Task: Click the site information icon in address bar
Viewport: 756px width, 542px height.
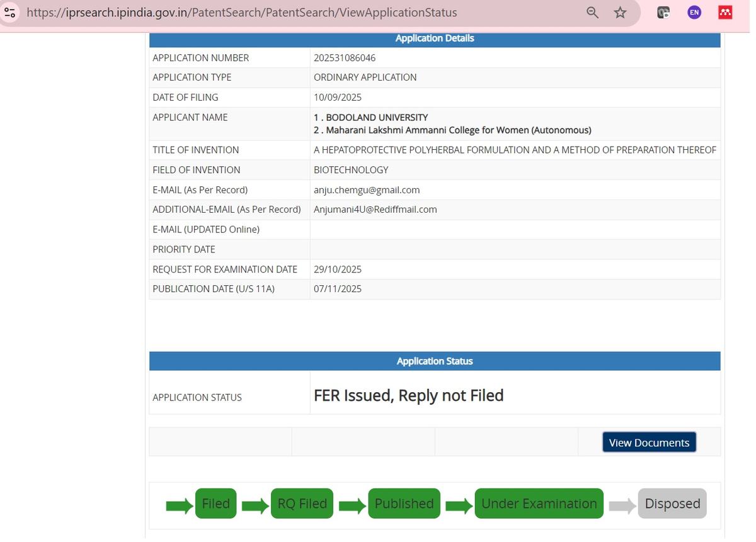Action: click(x=9, y=13)
